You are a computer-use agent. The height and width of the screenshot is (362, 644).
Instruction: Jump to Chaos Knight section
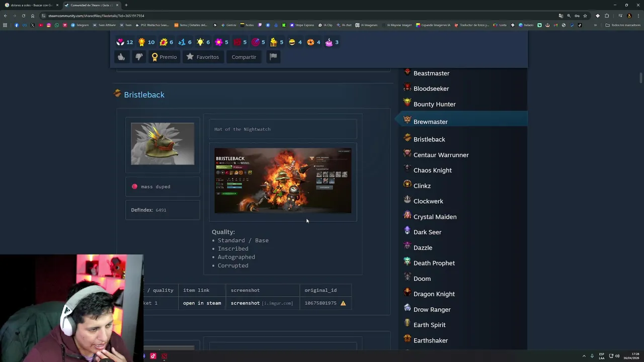[432, 170]
